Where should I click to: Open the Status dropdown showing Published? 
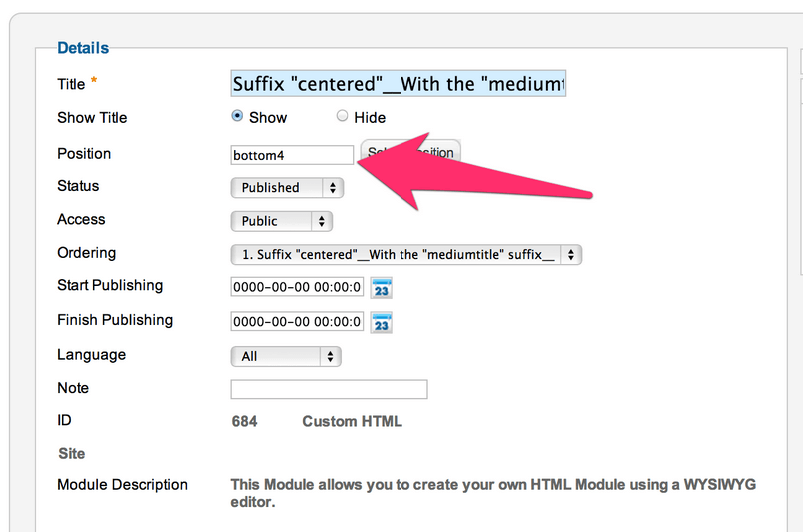pos(287,188)
